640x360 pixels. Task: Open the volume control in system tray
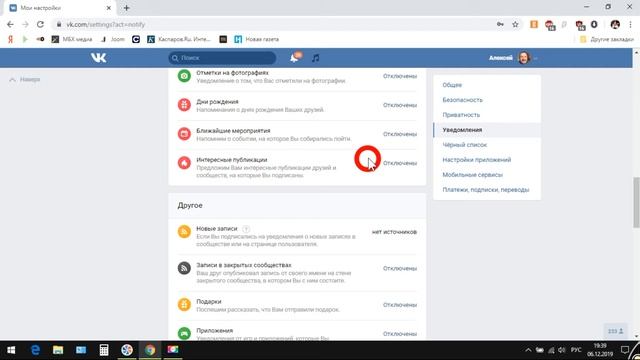(x=561, y=350)
